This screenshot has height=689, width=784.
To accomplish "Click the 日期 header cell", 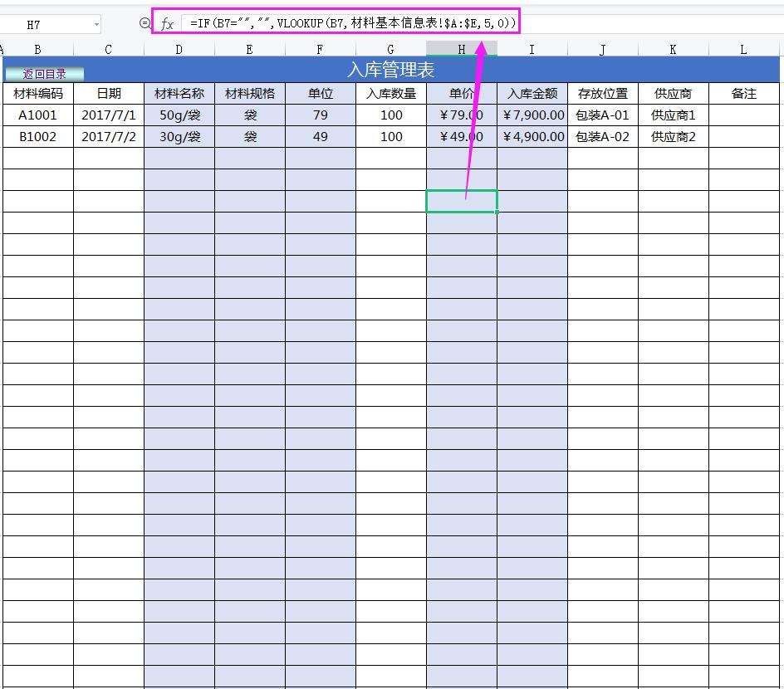I will coord(109,94).
